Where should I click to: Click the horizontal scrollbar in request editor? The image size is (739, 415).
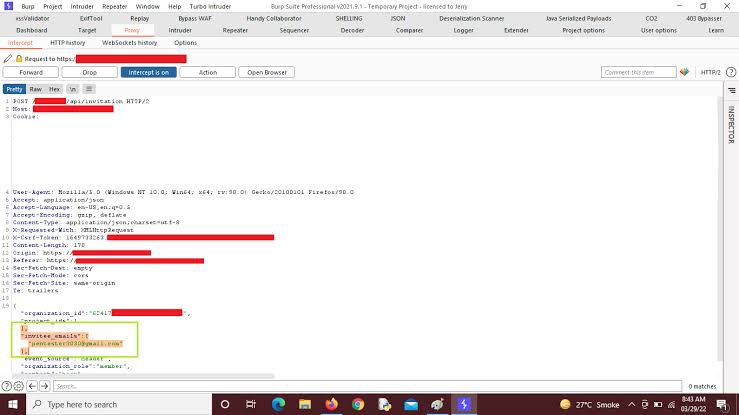click(x=143, y=376)
